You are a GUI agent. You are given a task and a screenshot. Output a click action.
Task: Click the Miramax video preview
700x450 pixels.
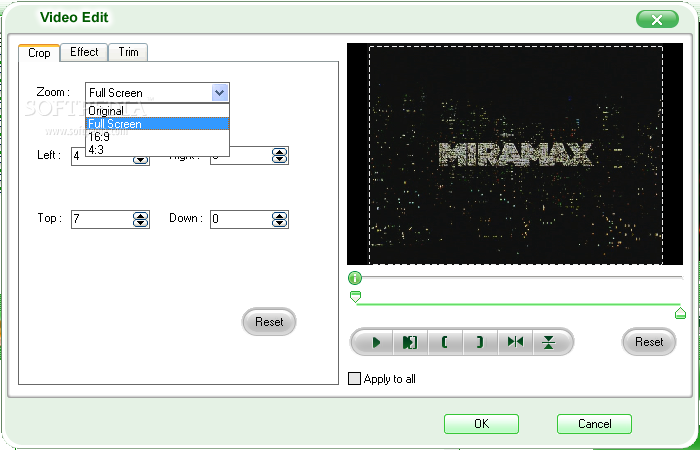(515, 154)
